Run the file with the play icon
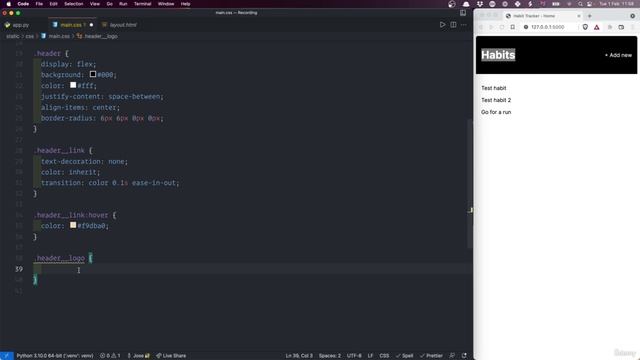This screenshot has width=640, height=360. coord(442,25)
